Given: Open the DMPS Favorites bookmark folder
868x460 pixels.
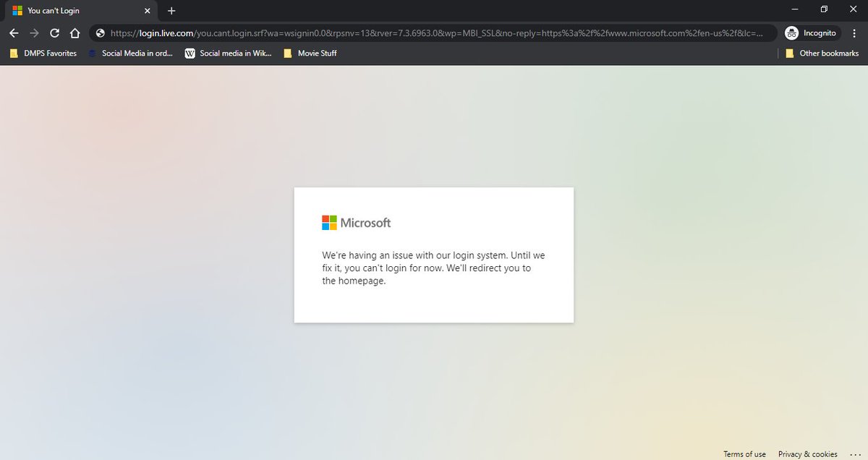Looking at the screenshot, I should [43, 53].
